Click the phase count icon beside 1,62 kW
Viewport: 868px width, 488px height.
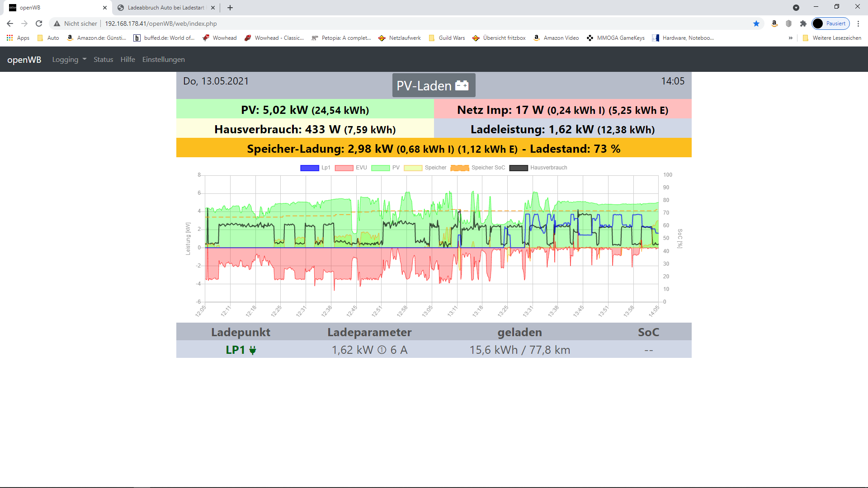point(382,350)
